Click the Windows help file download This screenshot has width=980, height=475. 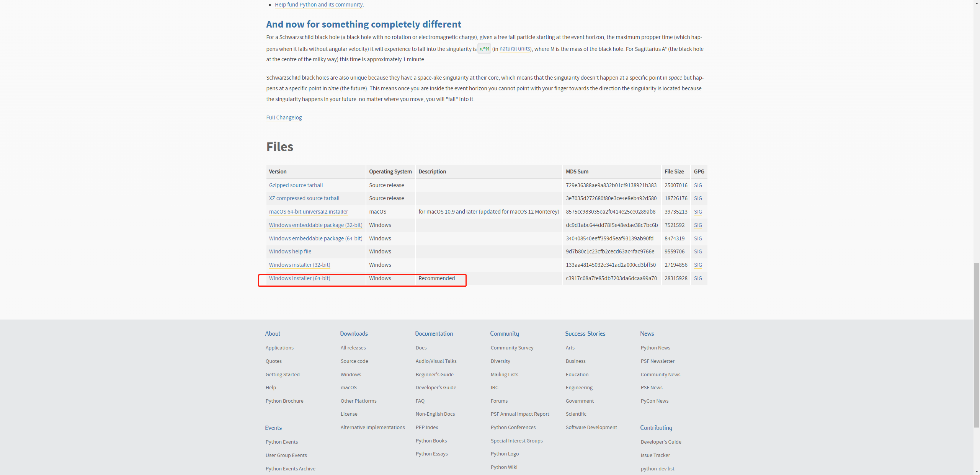click(289, 251)
